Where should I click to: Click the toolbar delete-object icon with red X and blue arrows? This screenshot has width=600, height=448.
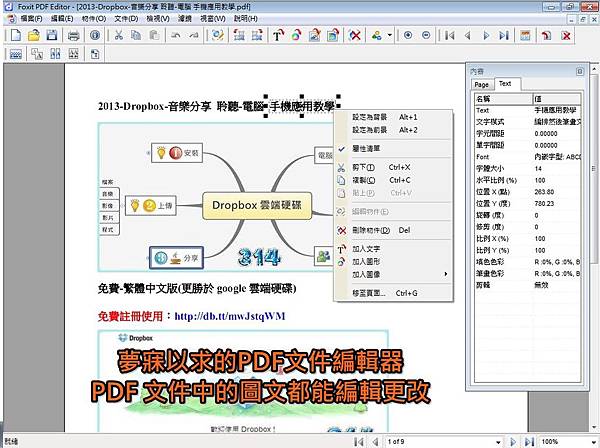355,36
